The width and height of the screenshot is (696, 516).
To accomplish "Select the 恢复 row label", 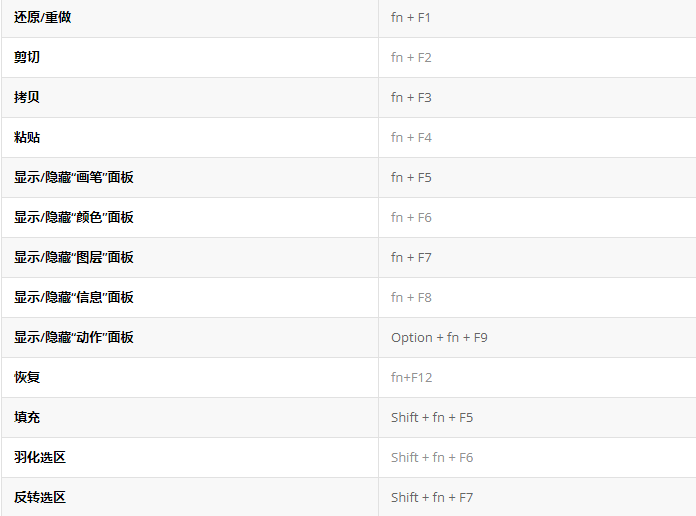I will click(27, 378).
